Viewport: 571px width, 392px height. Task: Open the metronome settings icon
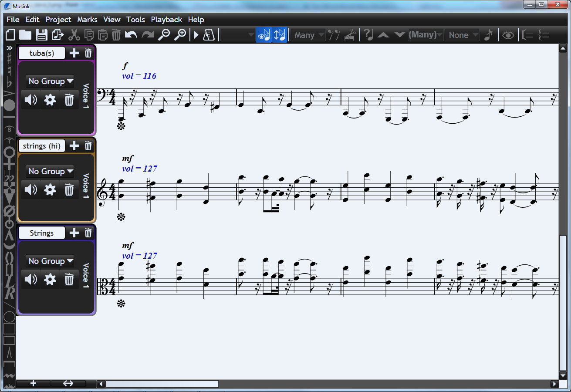click(209, 35)
